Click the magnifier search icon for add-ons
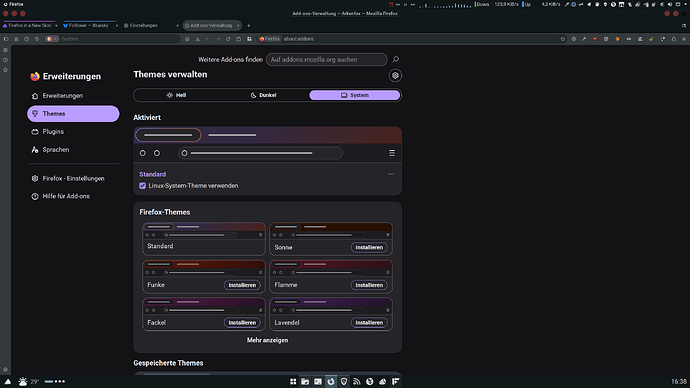Viewport: 690px width, 388px height. [396, 59]
